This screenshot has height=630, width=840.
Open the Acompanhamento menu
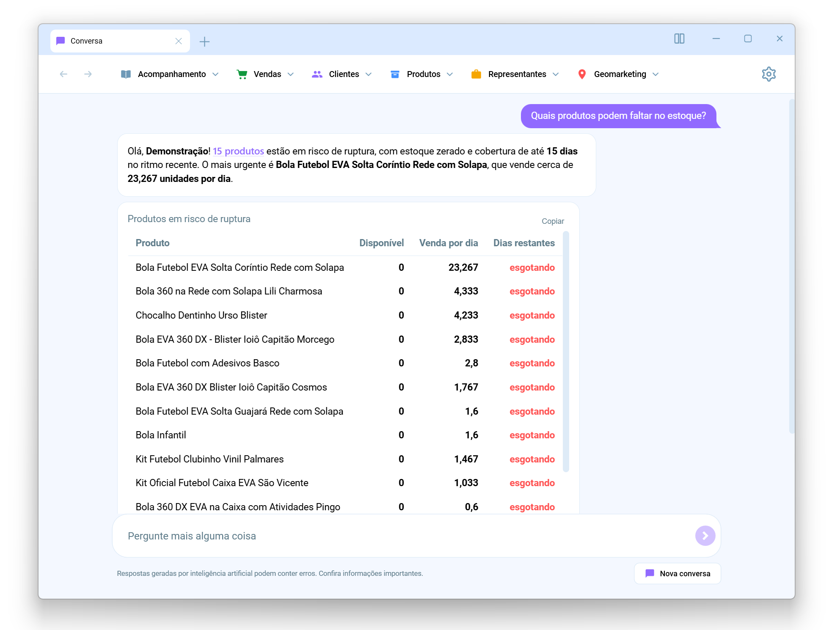click(x=170, y=74)
